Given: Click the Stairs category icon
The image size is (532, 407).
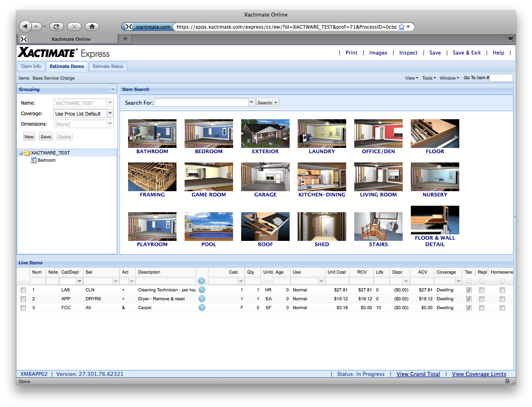Looking at the screenshot, I should coord(378,227).
